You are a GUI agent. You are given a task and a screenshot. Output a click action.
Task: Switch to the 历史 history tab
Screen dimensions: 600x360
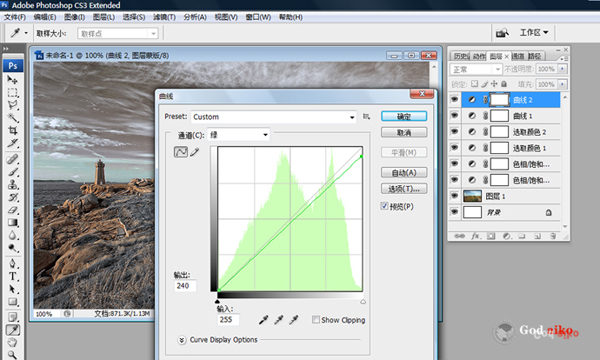[461, 56]
